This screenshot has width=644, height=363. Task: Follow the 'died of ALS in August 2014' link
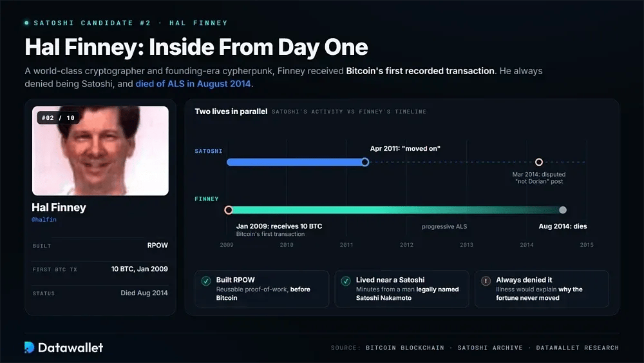click(193, 84)
